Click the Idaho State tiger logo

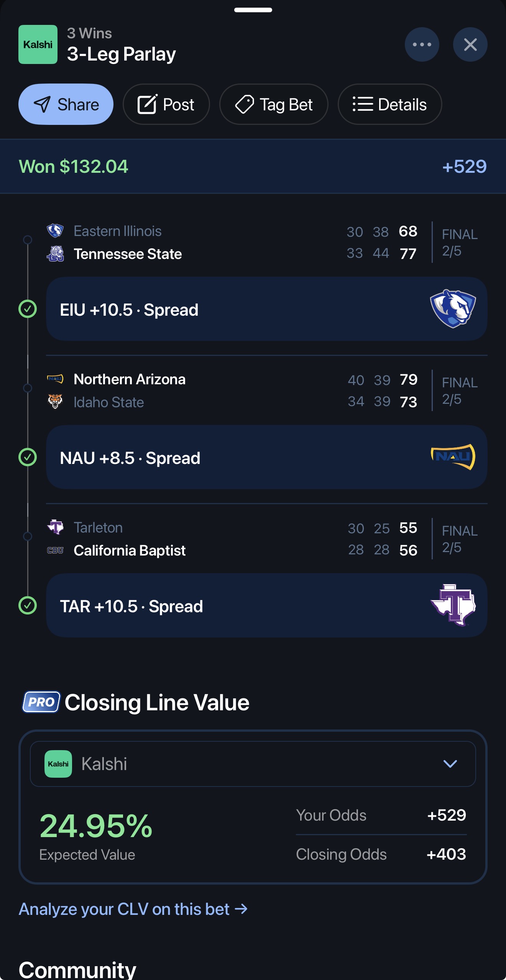click(x=56, y=402)
